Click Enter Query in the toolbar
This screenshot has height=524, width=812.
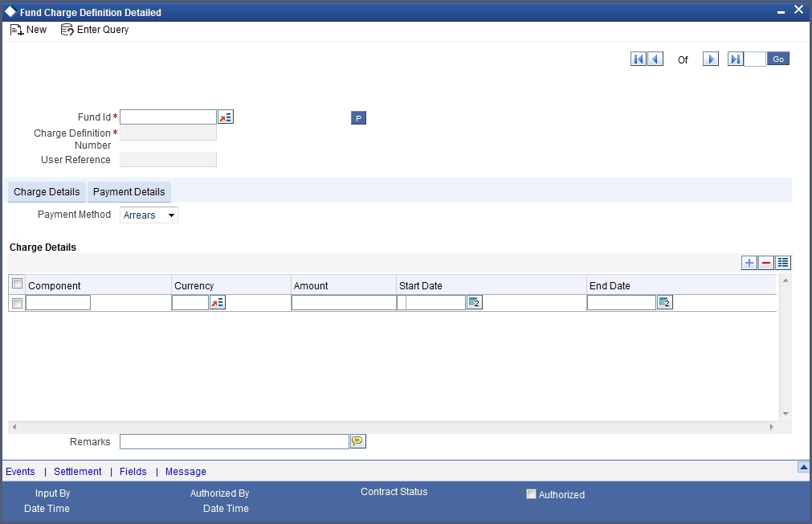[95, 30]
